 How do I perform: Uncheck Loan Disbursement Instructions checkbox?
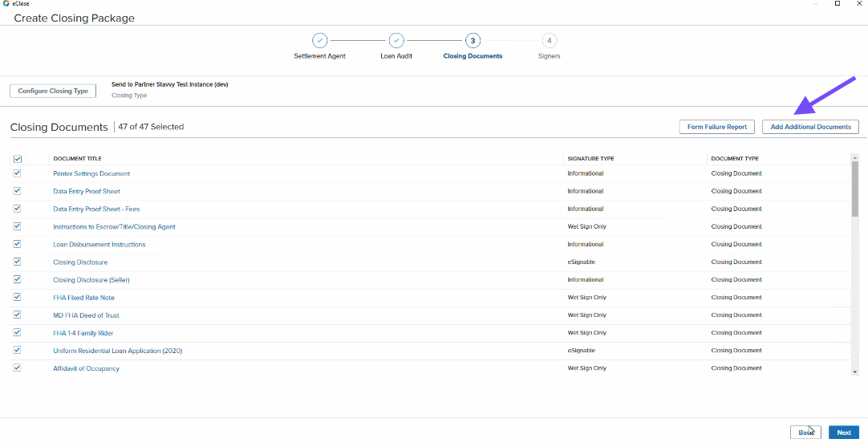pyautogui.click(x=17, y=244)
